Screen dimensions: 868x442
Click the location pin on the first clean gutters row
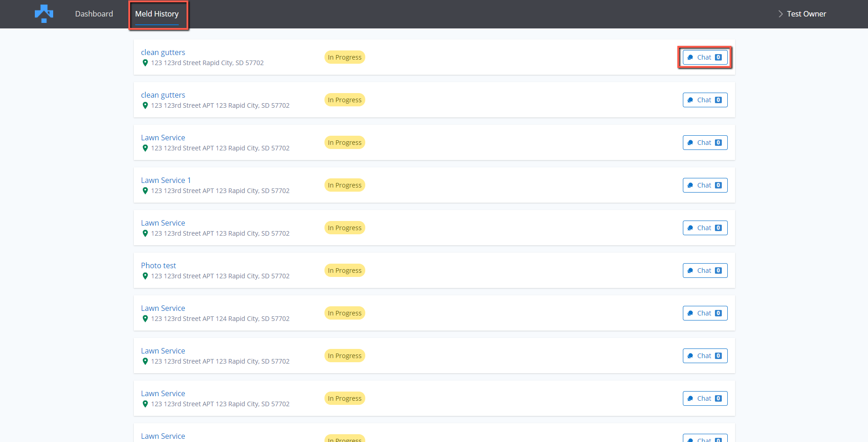coord(145,63)
